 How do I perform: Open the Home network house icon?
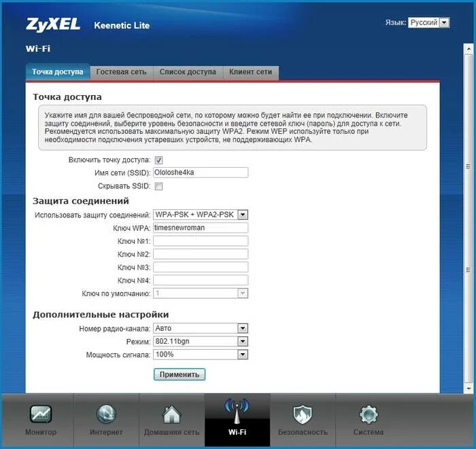click(171, 414)
